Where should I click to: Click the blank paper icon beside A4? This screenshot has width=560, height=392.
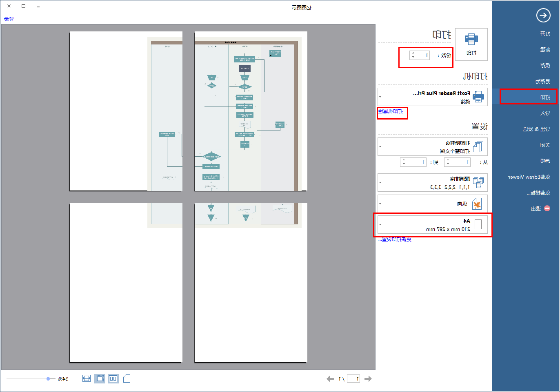478,224
